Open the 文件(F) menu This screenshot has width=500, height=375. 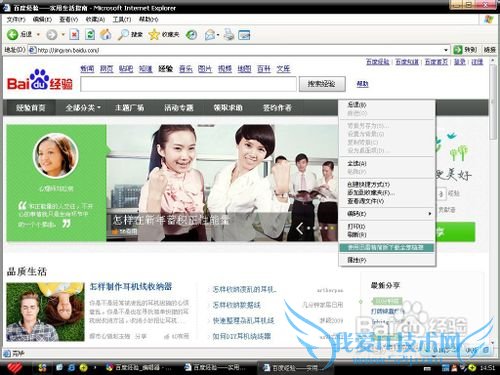(x=16, y=19)
